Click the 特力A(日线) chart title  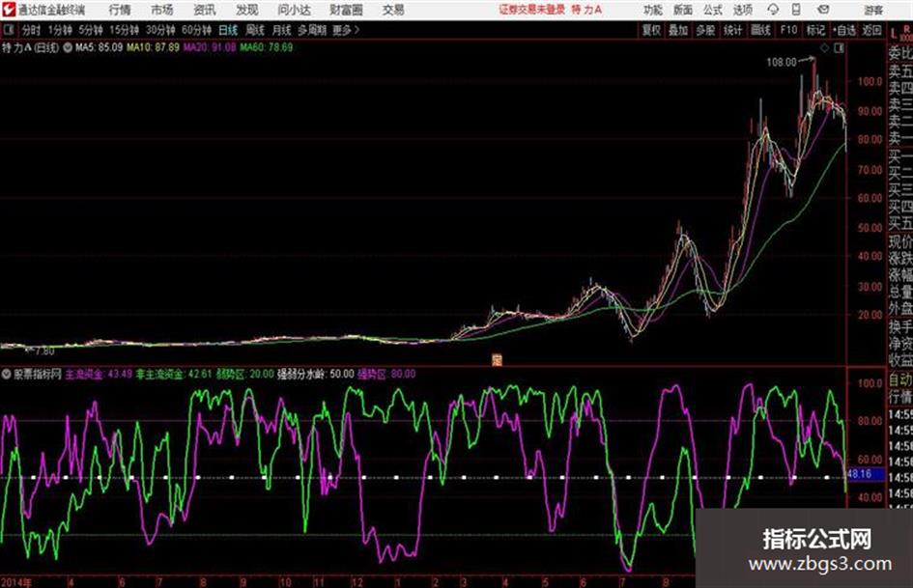pyautogui.click(x=30, y=47)
